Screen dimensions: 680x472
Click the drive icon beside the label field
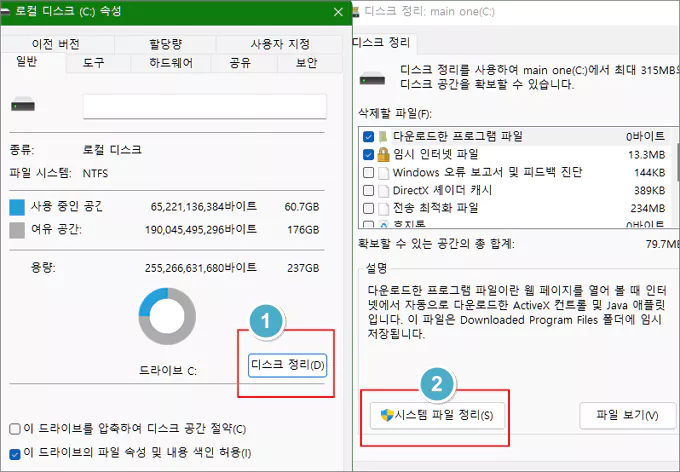coord(23,105)
